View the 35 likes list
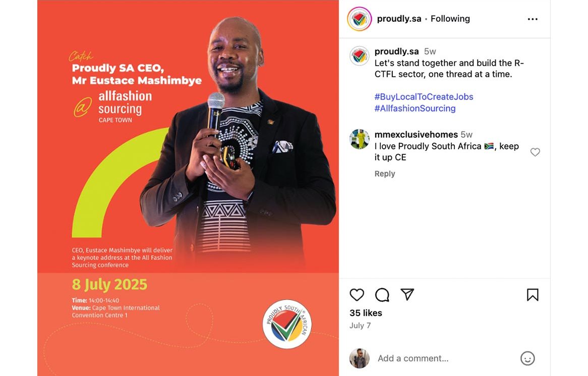This screenshot has width=588, height=376. tap(366, 313)
